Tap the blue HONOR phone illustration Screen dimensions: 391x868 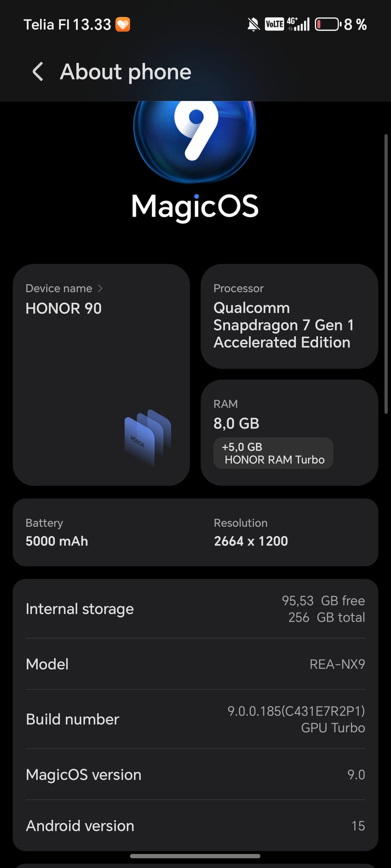pos(147,437)
